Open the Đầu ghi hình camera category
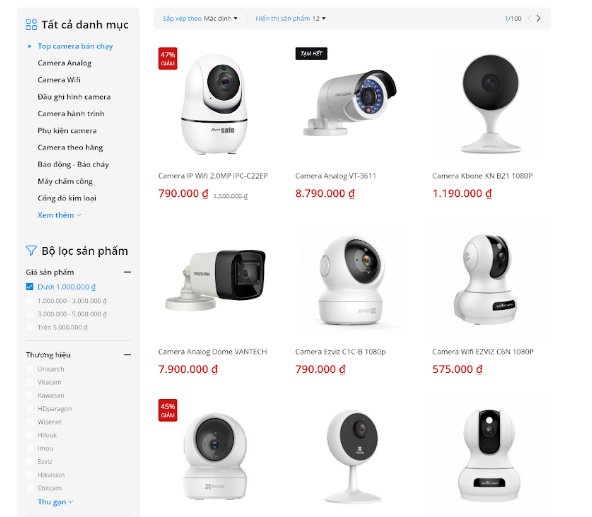Screen dimensions: 592x517 [74, 97]
